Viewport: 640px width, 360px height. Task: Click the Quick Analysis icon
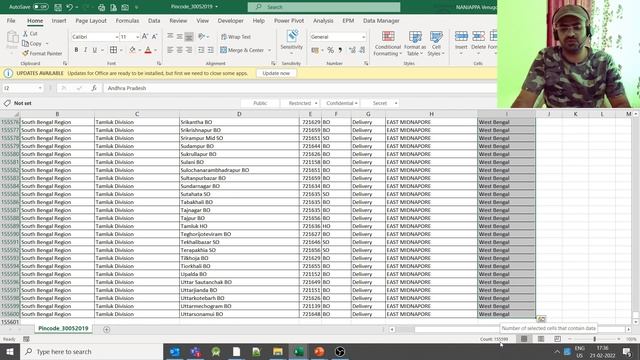[541, 319]
